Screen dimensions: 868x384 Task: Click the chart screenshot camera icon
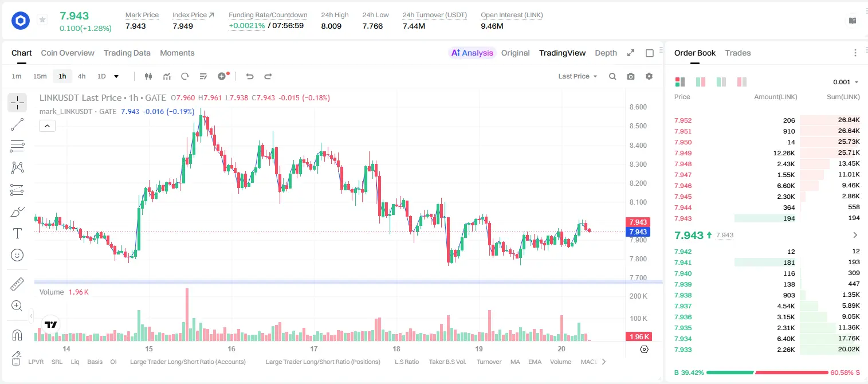pos(631,76)
